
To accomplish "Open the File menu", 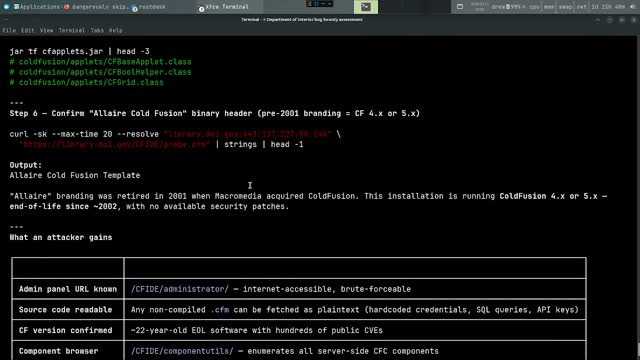I will pos(9,30).
